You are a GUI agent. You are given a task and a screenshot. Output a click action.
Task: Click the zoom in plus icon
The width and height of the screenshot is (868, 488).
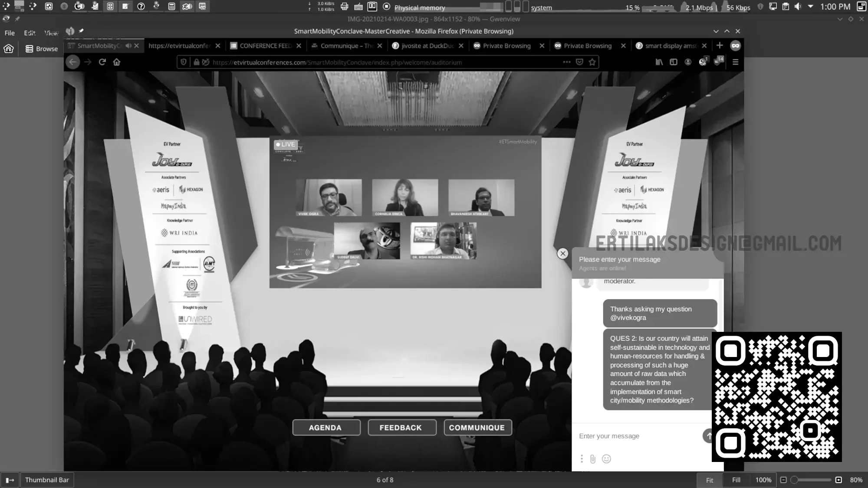838,480
